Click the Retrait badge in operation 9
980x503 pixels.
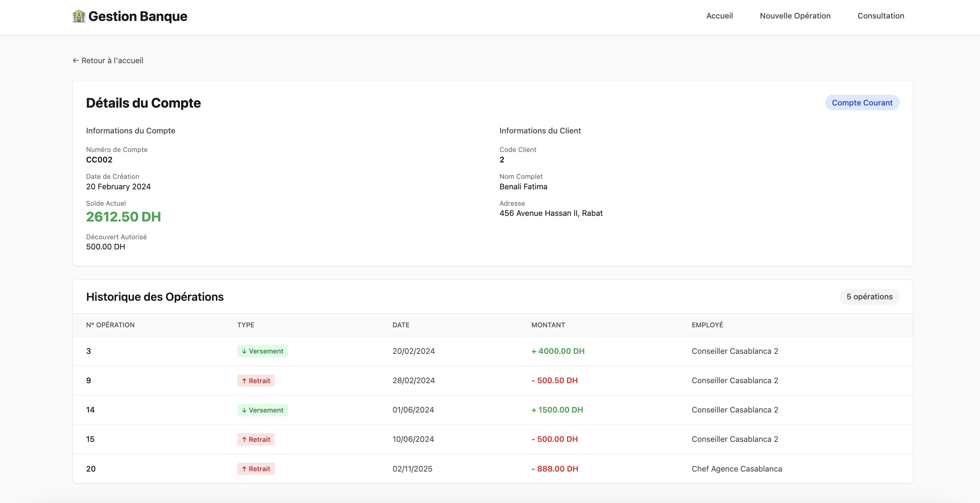pos(255,381)
